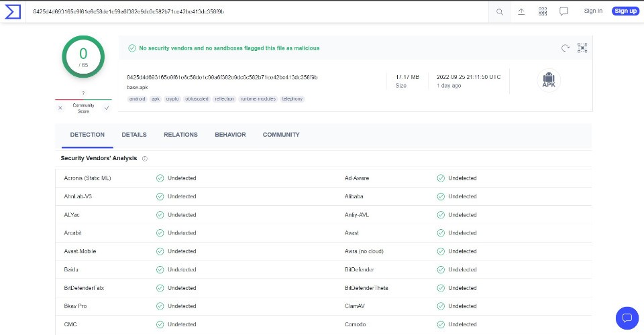Click the APK file type icon

pos(549,80)
